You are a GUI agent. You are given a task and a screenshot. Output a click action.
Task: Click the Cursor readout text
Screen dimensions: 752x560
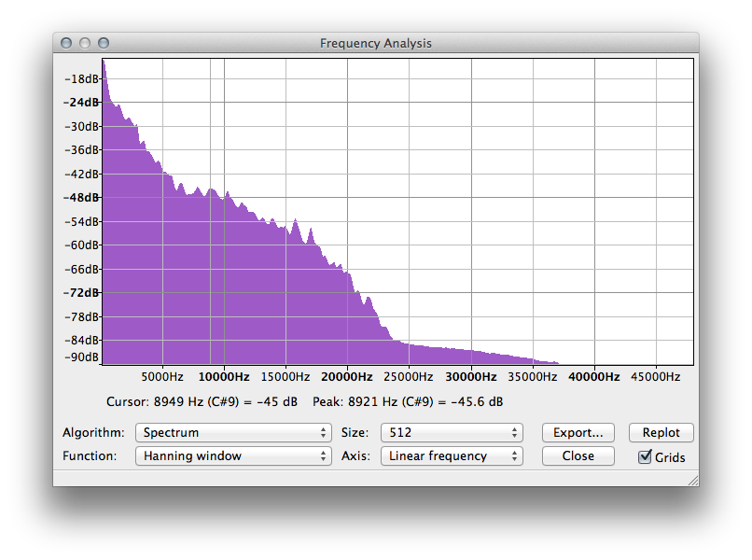[202, 401]
